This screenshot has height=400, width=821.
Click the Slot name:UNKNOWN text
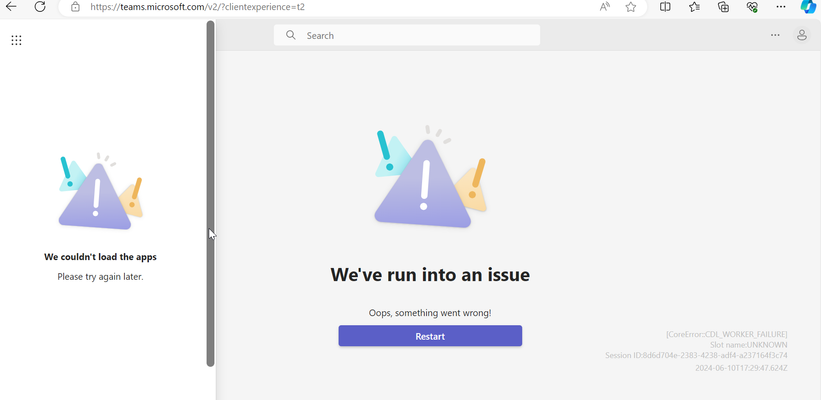[x=748, y=345]
